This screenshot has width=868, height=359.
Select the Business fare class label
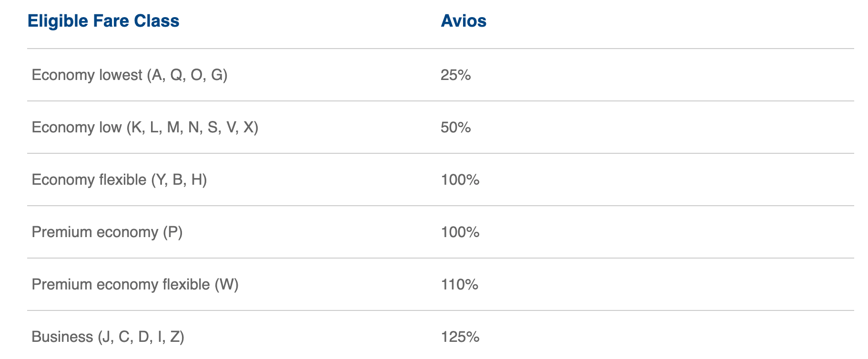pyautogui.click(x=62, y=337)
